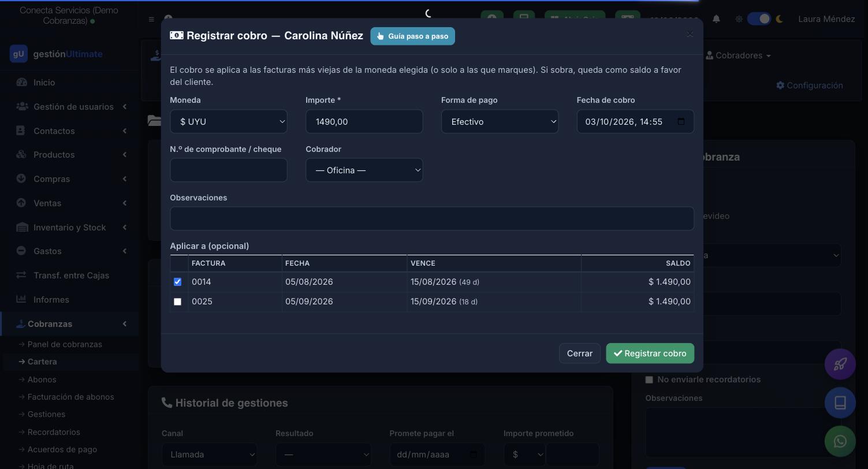Click the hamburger menu icon in top bar
The width and height of the screenshot is (868, 469).
(x=151, y=19)
